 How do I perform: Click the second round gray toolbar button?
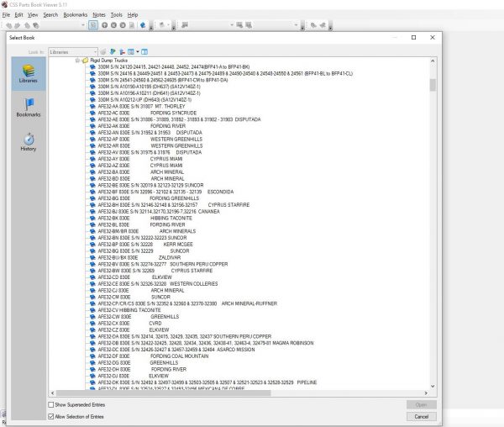pyautogui.click(x=113, y=25)
